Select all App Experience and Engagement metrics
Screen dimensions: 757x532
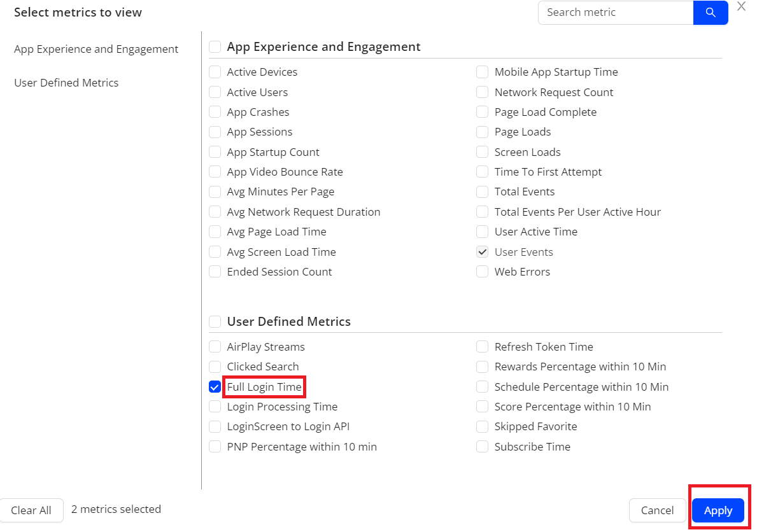[215, 47]
